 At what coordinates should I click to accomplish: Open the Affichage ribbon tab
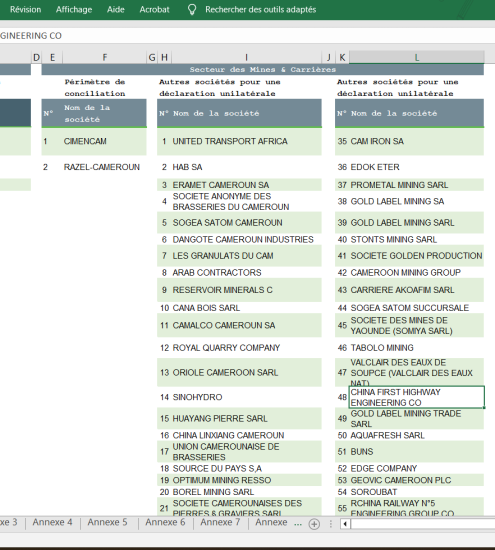(x=74, y=9)
